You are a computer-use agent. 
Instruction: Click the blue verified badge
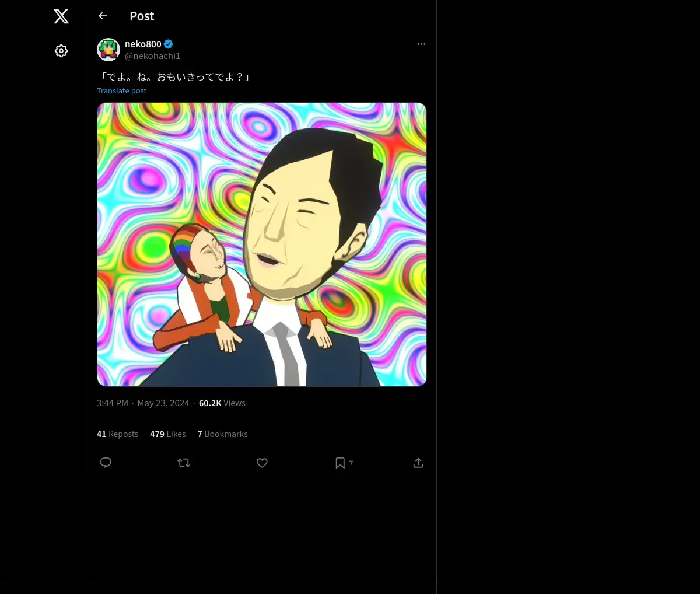tap(169, 44)
